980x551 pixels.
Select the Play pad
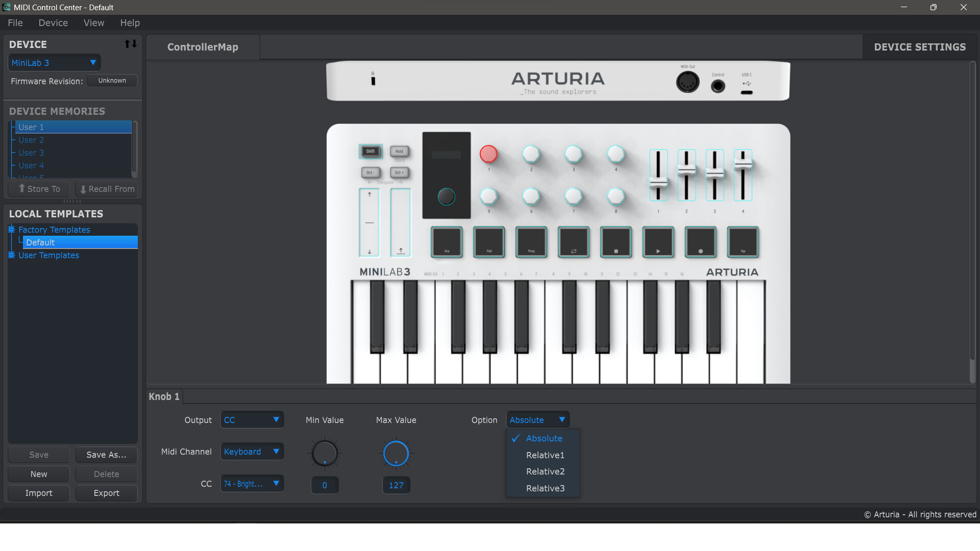click(x=658, y=242)
